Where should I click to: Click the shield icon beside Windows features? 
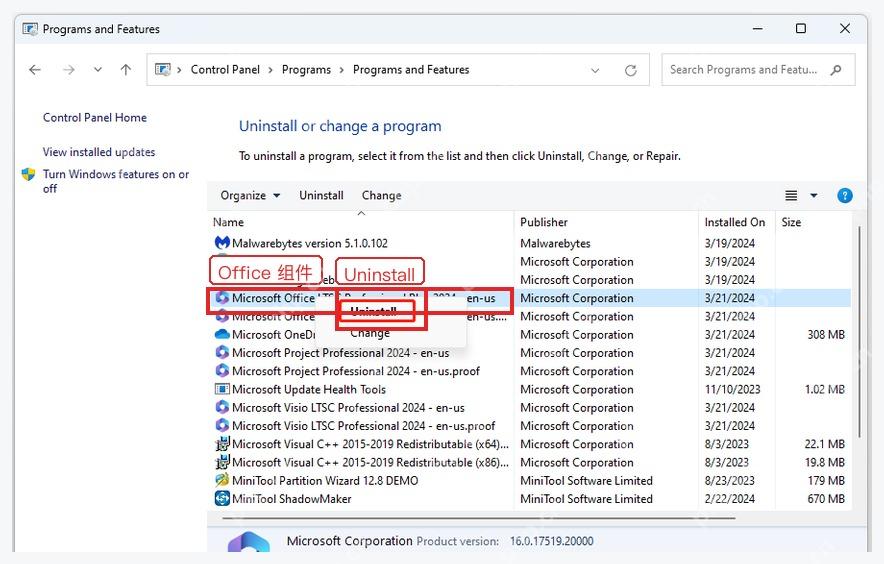coord(28,174)
